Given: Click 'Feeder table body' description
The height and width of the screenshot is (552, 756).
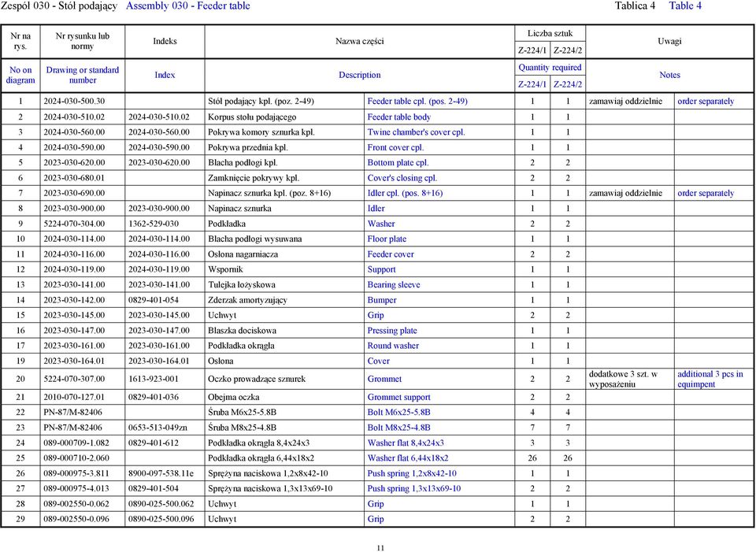Looking at the screenshot, I should 399,117.
